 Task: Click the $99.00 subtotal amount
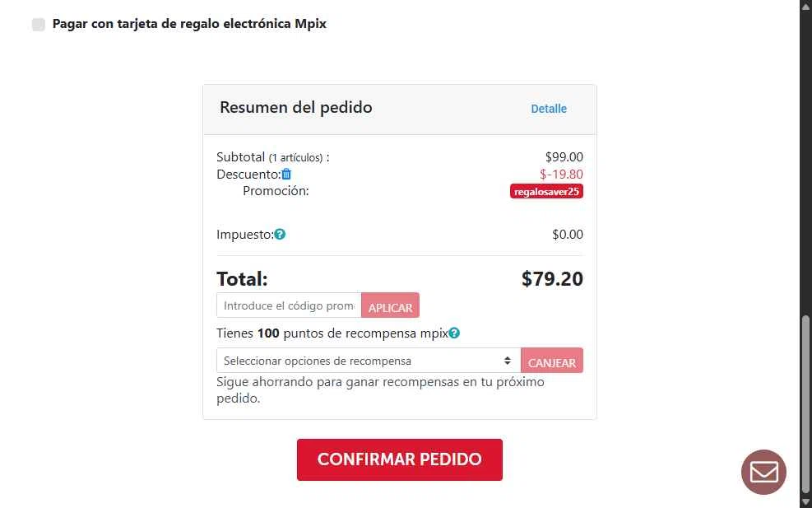[x=564, y=156]
